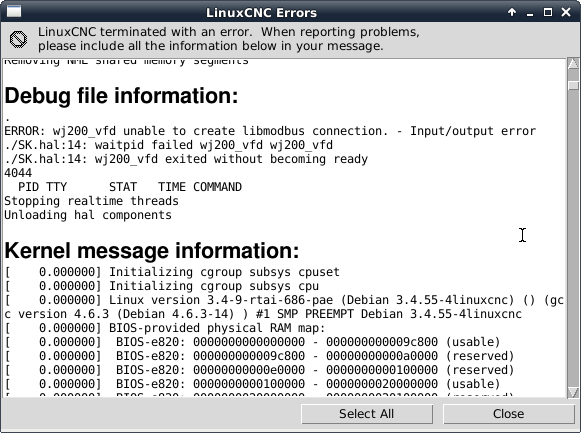
Task: Click the Select All button
Action: coord(367,413)
